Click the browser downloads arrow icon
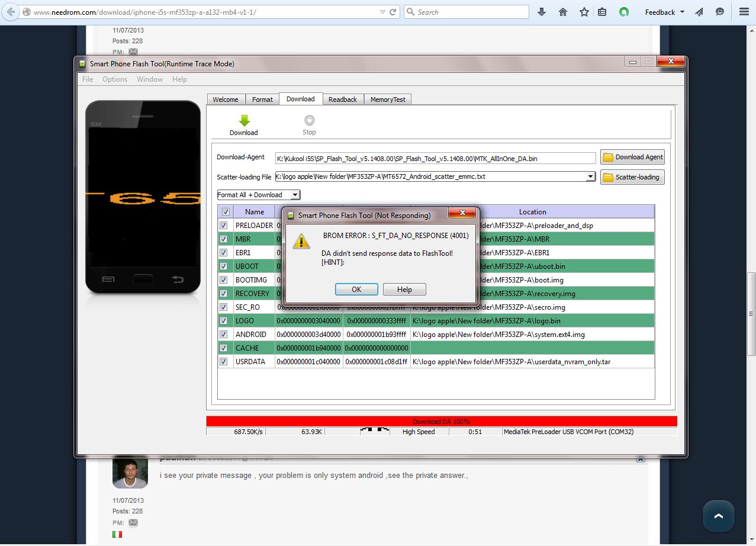Screen dimensions: 756x546 click(x=541, y=12)
